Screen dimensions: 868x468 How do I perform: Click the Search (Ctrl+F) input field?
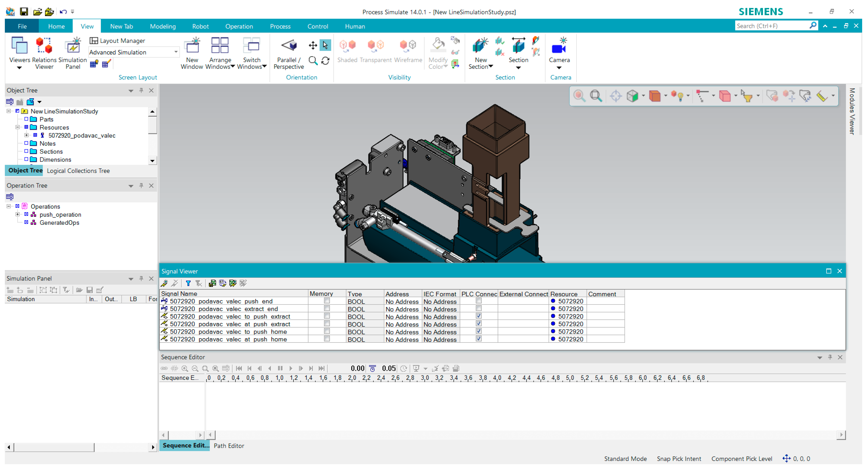tap(772, 26)
